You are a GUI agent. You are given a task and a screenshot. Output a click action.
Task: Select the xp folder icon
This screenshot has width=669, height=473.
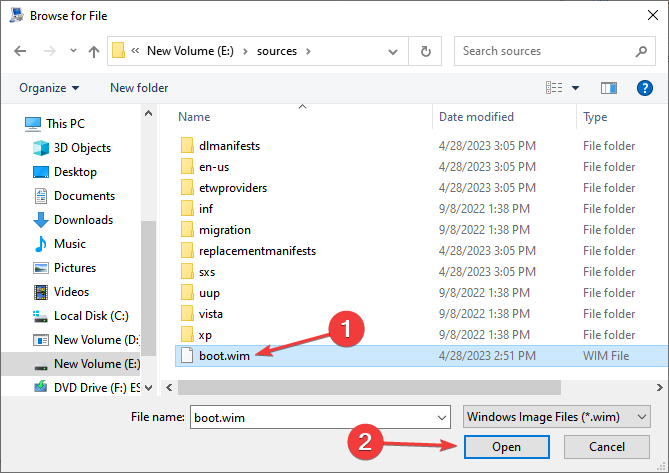(187, 334)
